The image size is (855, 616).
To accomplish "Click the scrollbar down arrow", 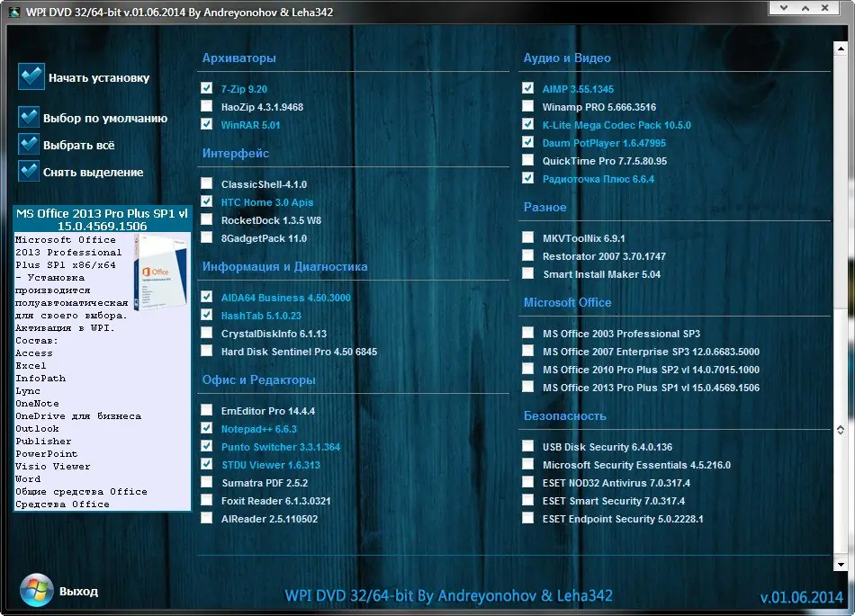I will 841,565.
